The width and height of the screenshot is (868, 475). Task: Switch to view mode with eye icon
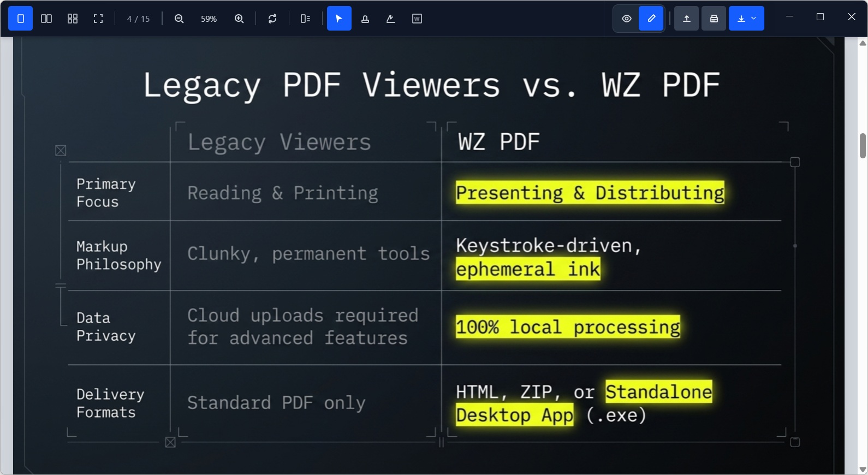point(627,19)
